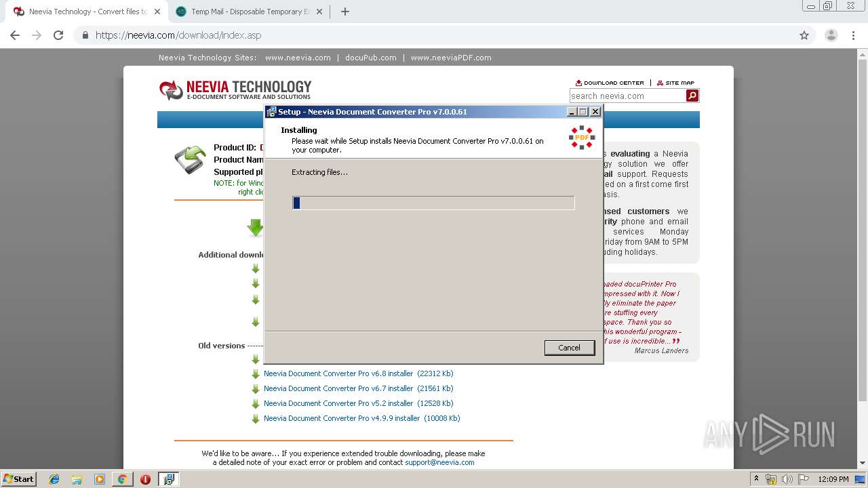The height and width of the screenshot is (488, 868).
Task: Click the setup window title bar icon
Action: [271, 112]
